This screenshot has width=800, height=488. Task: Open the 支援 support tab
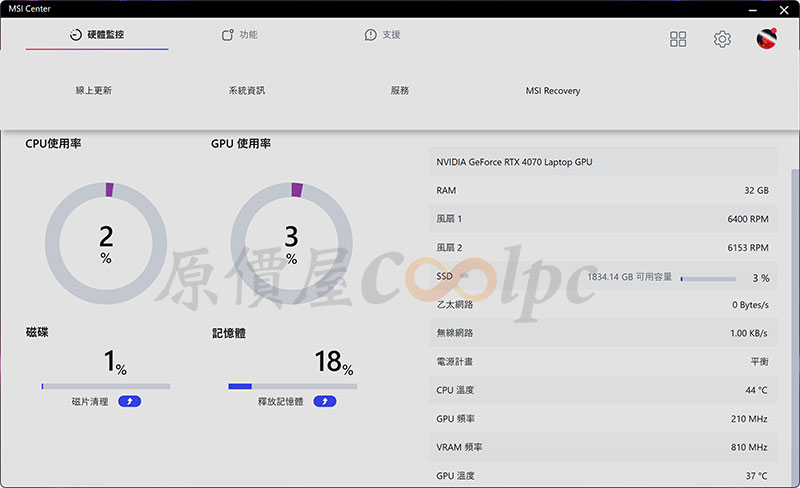[382, 35]
